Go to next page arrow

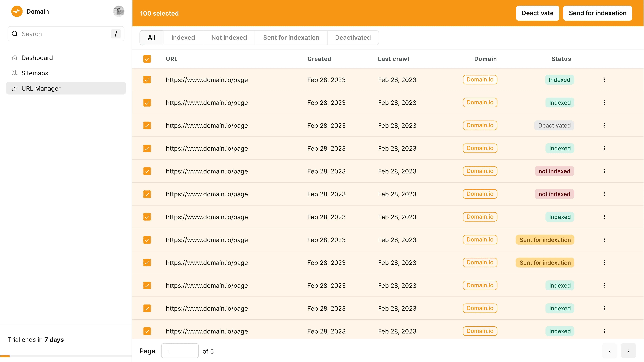pos(628,351)
